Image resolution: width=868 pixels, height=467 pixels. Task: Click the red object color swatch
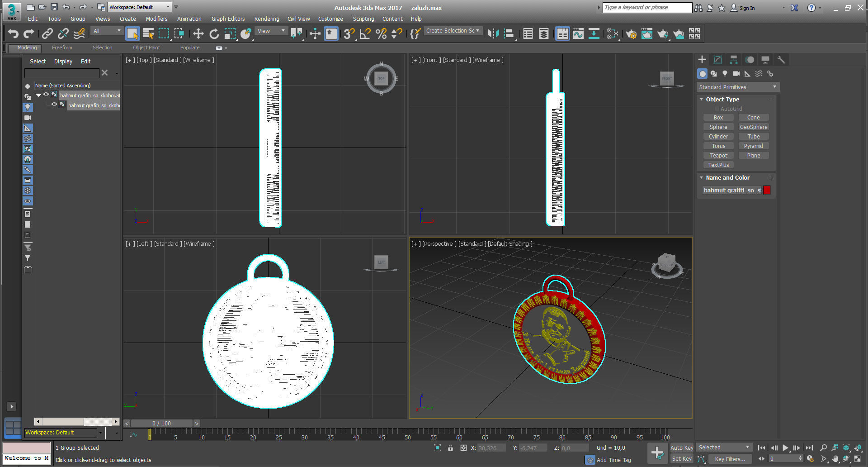tap(767, 190)
